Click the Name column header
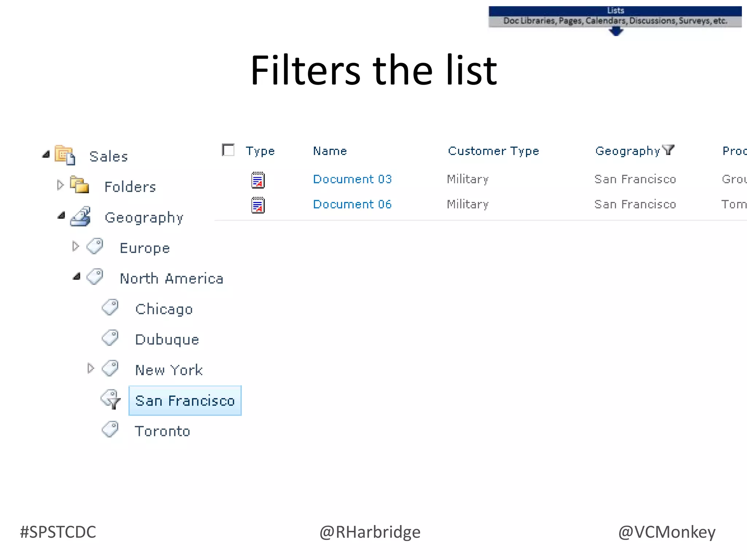This screenshot has width=747, height=560. pyautogui.click(x=330, y=151)
